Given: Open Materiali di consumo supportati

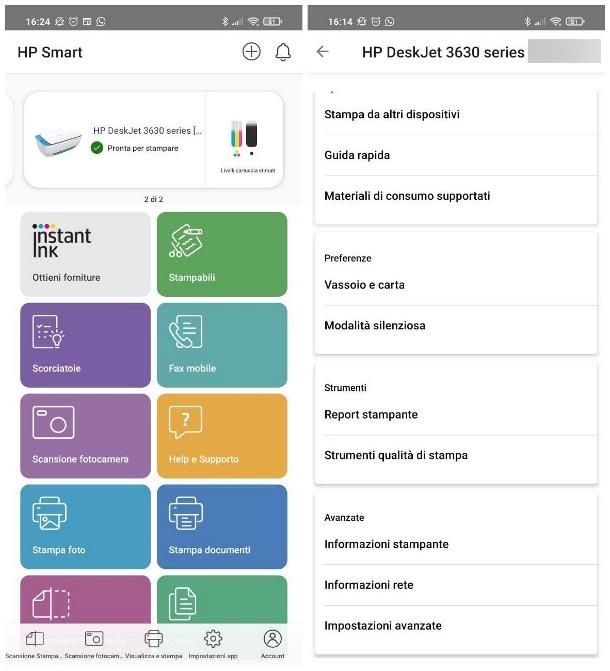Looking at the screenshot, I should click(x=456, y=196).
